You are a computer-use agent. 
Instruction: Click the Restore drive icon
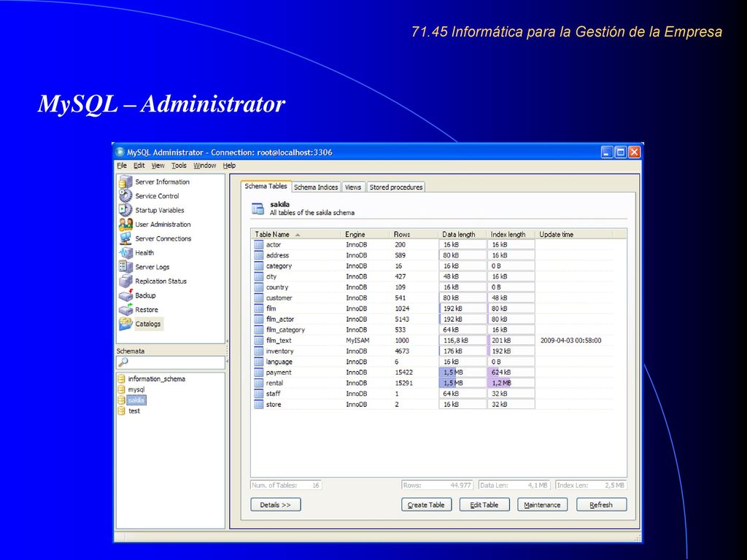click(125, 309)
